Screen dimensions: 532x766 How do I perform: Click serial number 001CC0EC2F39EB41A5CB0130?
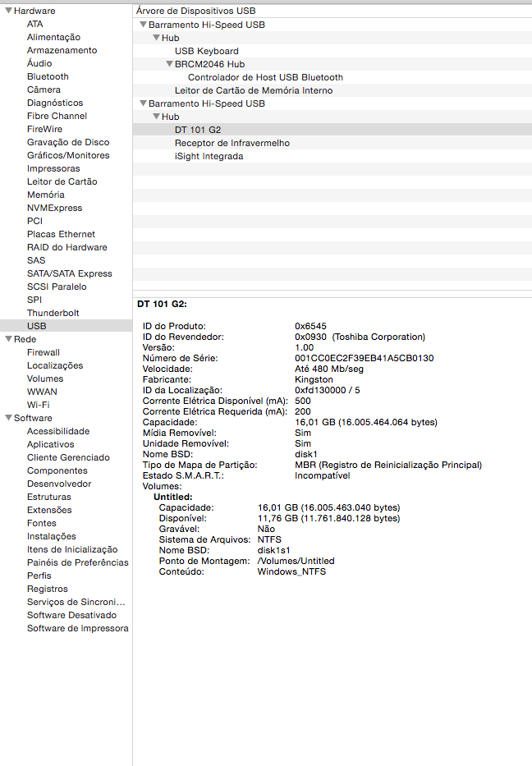coord(364,358)
